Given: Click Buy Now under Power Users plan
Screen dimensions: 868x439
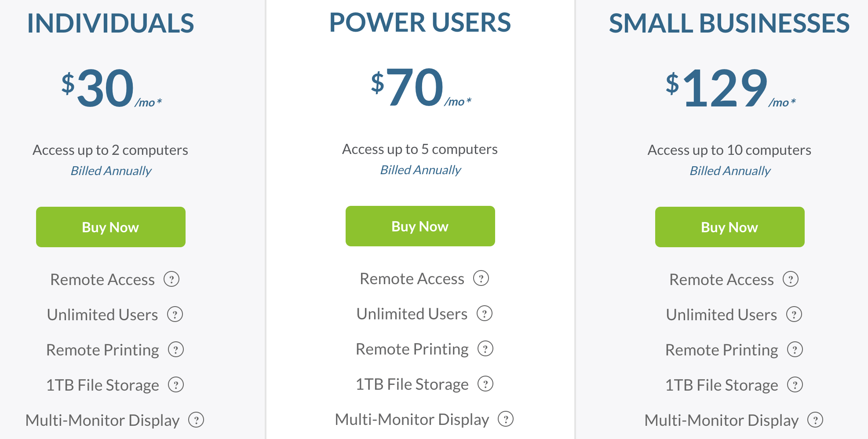Looking at the screenshot, I should (x=420, y=226).
